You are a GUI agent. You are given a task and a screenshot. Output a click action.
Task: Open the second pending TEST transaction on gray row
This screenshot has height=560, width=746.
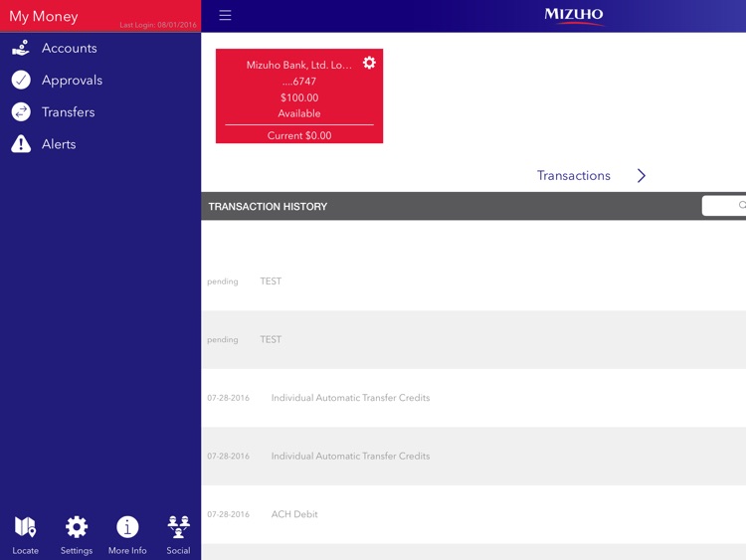click(473, 340)
